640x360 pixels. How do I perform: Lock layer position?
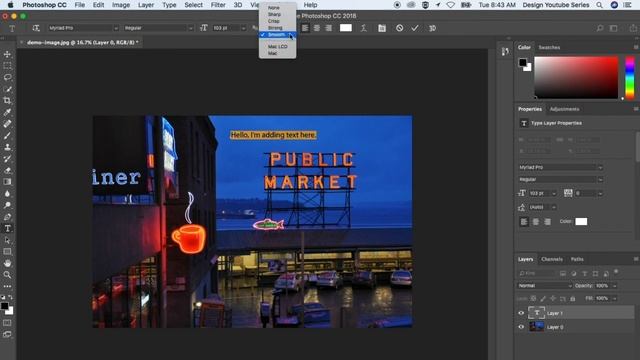point(553,298)
